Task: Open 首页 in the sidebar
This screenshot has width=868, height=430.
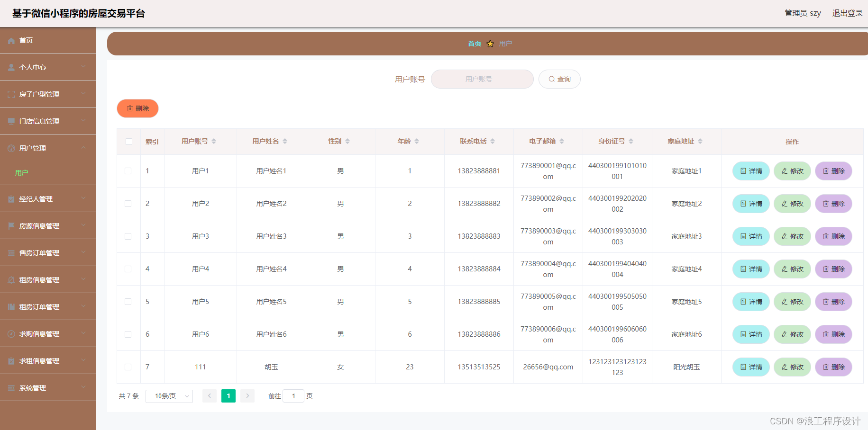Action: coord(48,40)
